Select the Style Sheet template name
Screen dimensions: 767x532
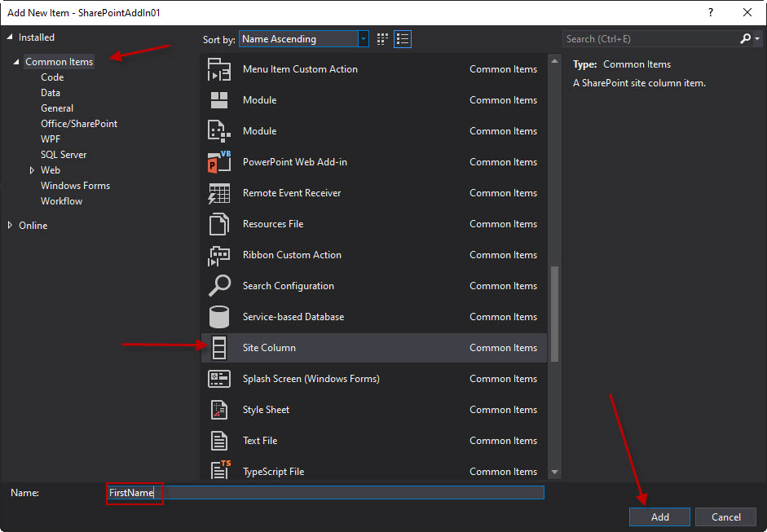[x=266, y=410]
